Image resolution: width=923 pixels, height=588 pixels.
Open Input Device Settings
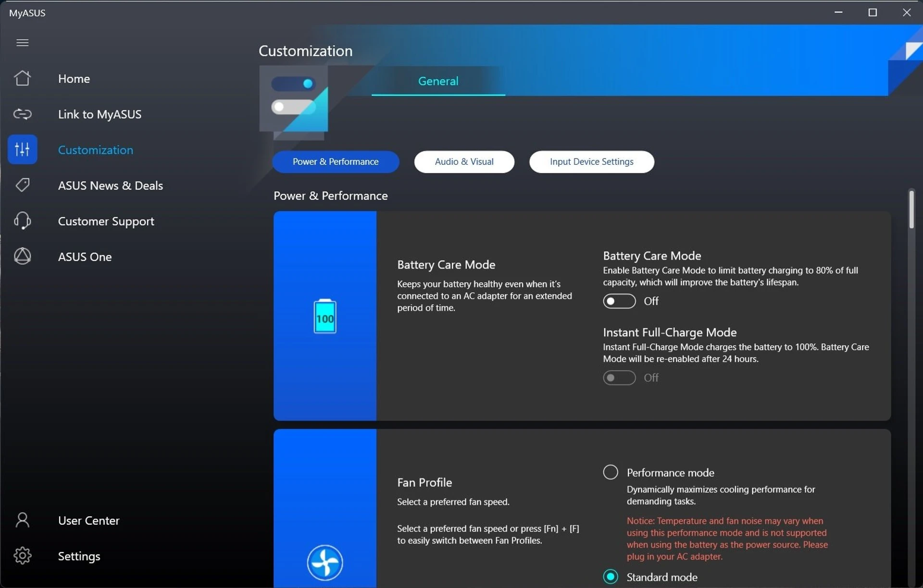click(591, 162)
